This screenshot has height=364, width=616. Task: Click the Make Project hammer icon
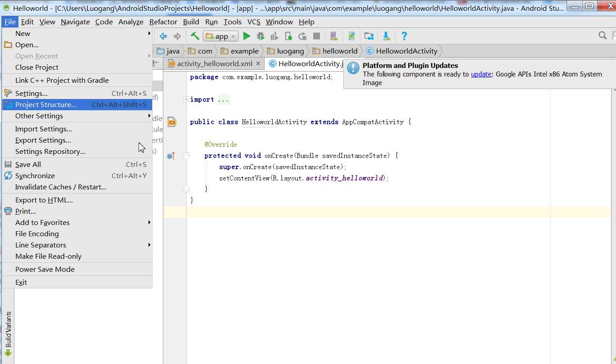195,36
